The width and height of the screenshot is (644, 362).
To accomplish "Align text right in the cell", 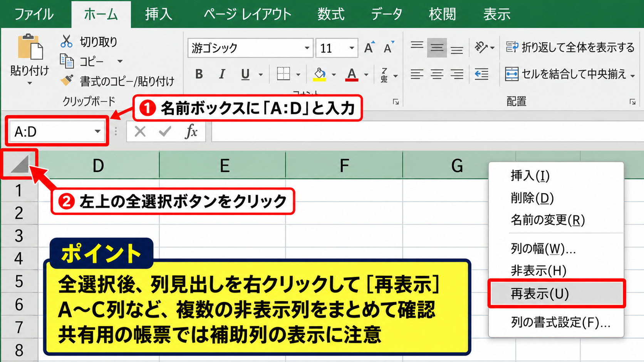I will coord(457,74).
